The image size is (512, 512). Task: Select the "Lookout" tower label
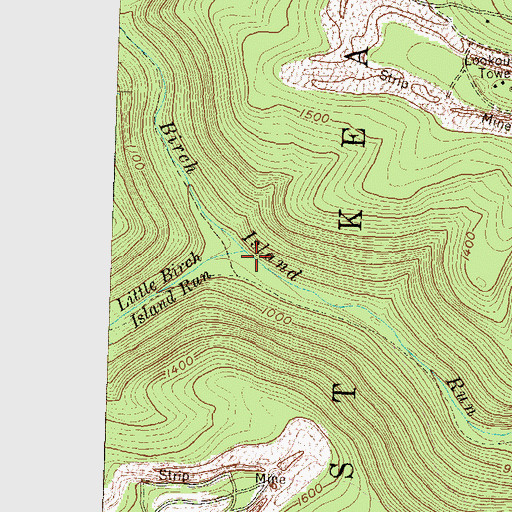(488, 61)
